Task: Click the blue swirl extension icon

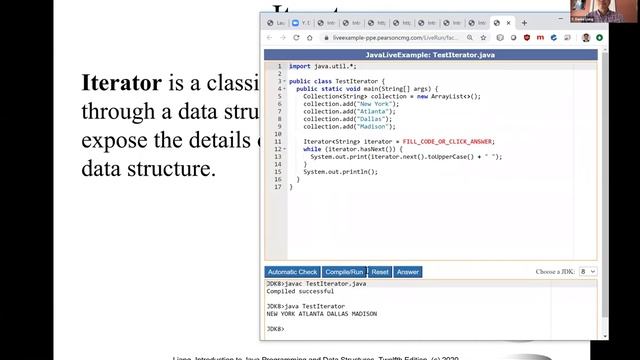Action: 554,38
